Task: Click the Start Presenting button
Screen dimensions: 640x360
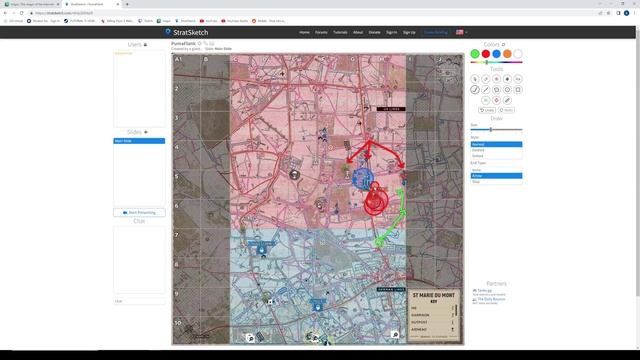Action: click(x=139, y=213)
